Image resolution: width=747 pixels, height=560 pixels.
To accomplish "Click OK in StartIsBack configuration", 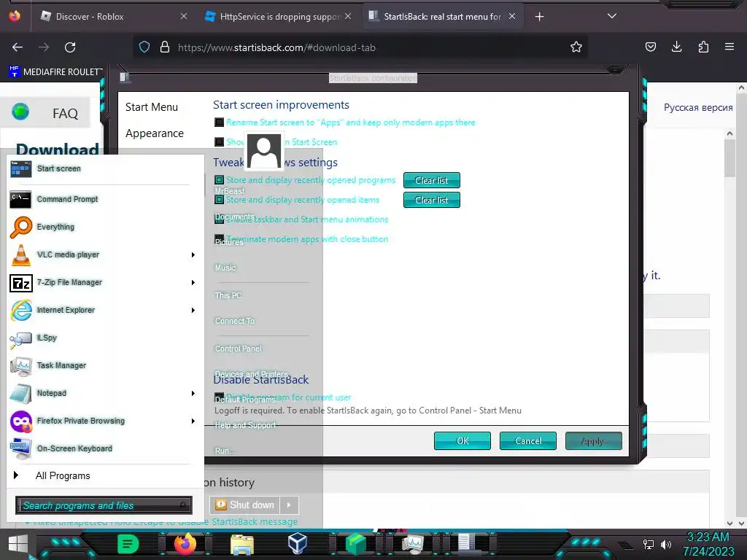I will [x=462, y=441].
